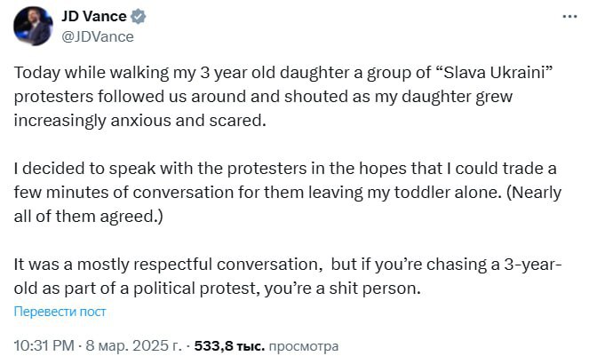Open the three-dot more options menu
Viewport: 589px width, 364px height.
pos(568,18)
